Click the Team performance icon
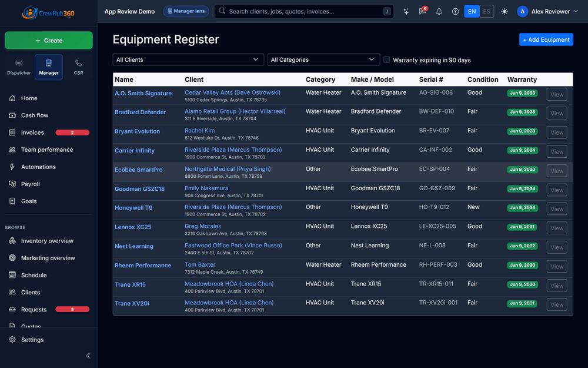Viewport: 588px width, 368px height. tap(12, 150)
